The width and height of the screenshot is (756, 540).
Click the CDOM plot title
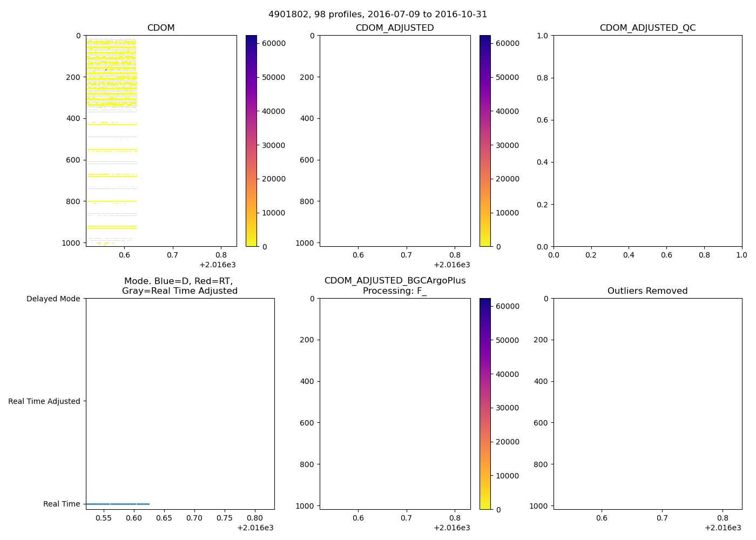pyautogui.click(x=161, y=28)
